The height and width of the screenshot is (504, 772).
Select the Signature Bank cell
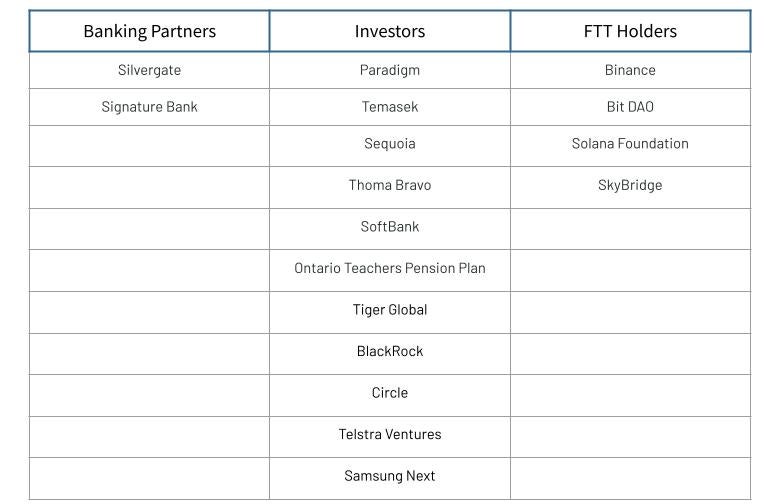coord(149,107)
